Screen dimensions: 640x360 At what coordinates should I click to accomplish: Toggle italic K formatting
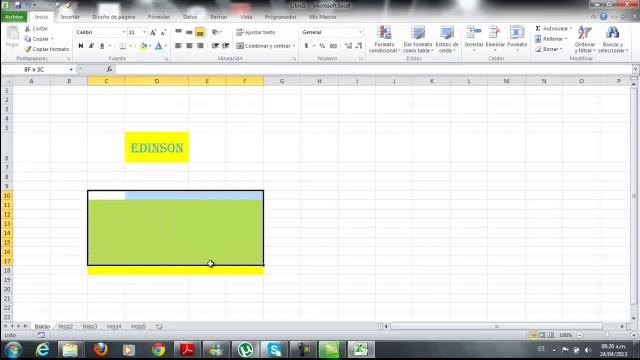click(x=91, y=46)
